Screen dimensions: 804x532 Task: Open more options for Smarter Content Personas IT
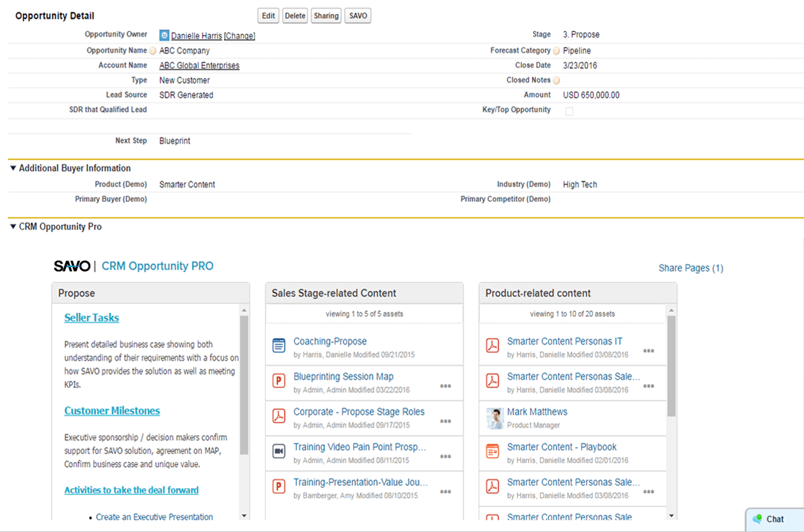pyautogui.click(x=648, y=351)
